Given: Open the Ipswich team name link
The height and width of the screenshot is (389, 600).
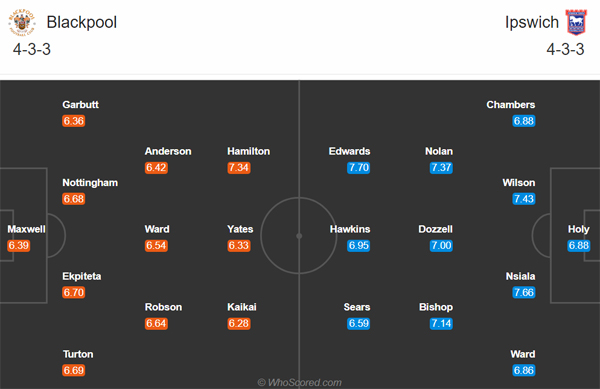Looking at the screenshot, I should 532,22.
